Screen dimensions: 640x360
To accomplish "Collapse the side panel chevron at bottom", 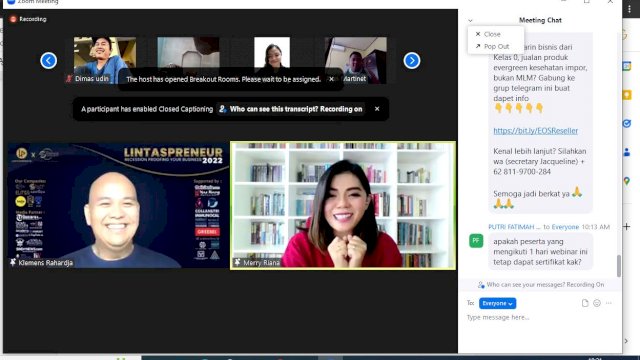I will [x=627, y=341].
